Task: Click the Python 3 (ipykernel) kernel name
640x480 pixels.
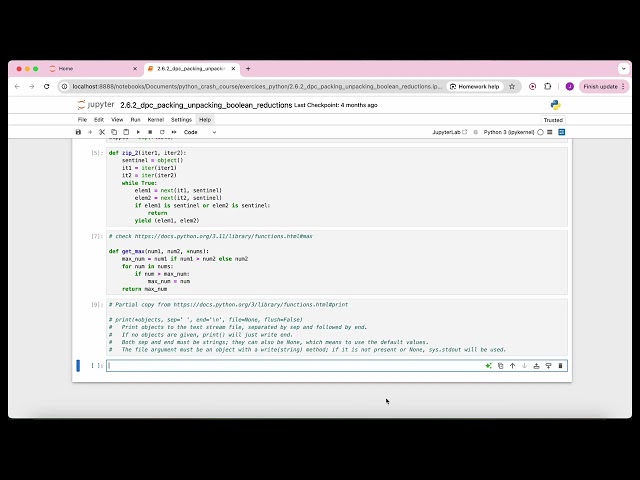Action: 509,132
